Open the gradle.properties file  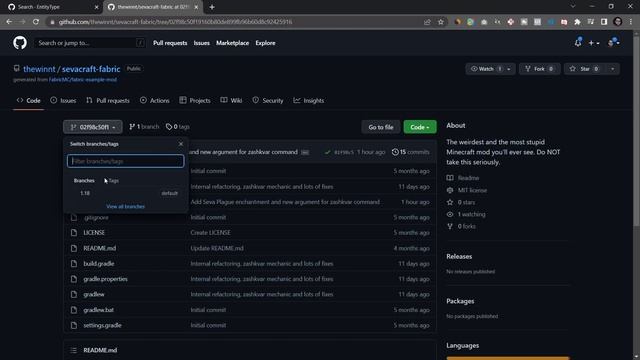(x=105, y=279)
